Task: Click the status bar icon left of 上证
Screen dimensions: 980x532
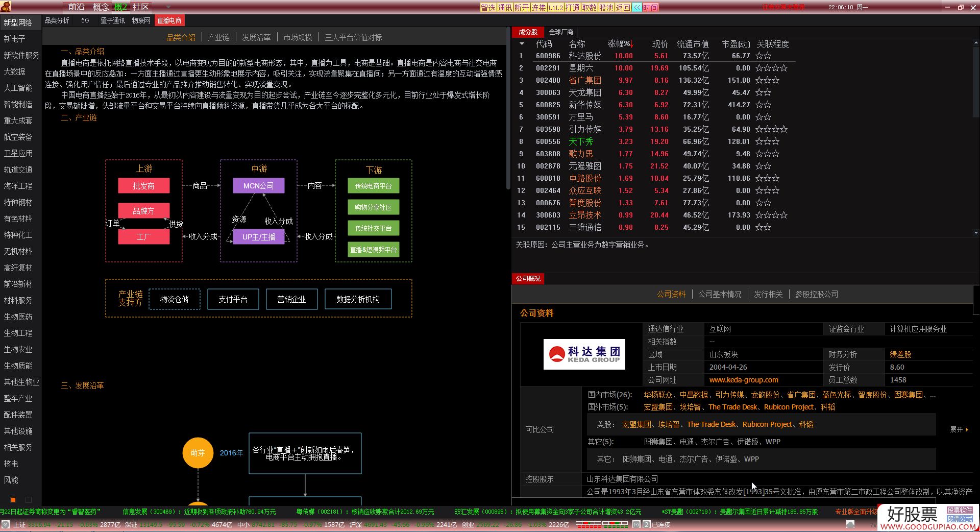Action: point(6,524)
